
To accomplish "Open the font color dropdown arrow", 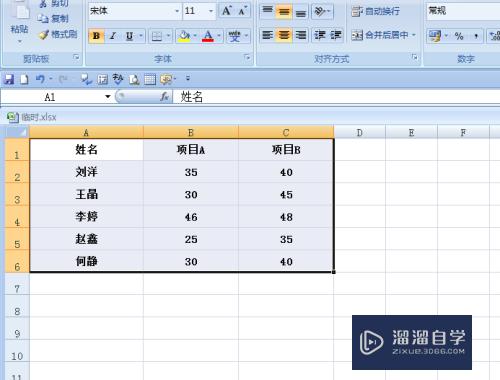I will click(x=219, y=36).
